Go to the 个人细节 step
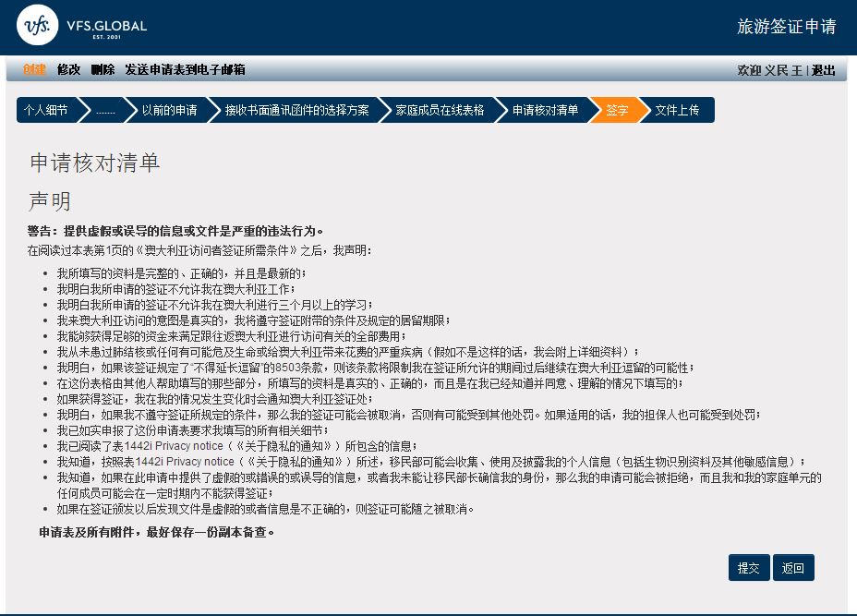This screenshot has width=857, height=616. (46, 110)
